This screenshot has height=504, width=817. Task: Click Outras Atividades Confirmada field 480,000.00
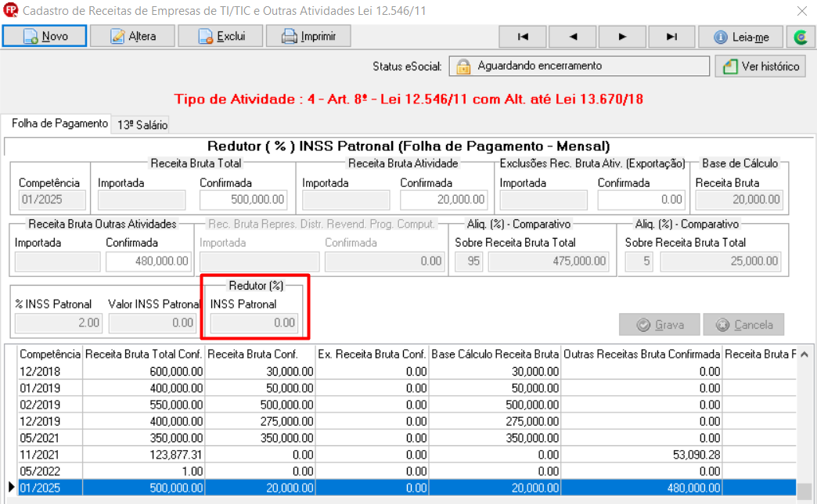click(x=149, y=261)
